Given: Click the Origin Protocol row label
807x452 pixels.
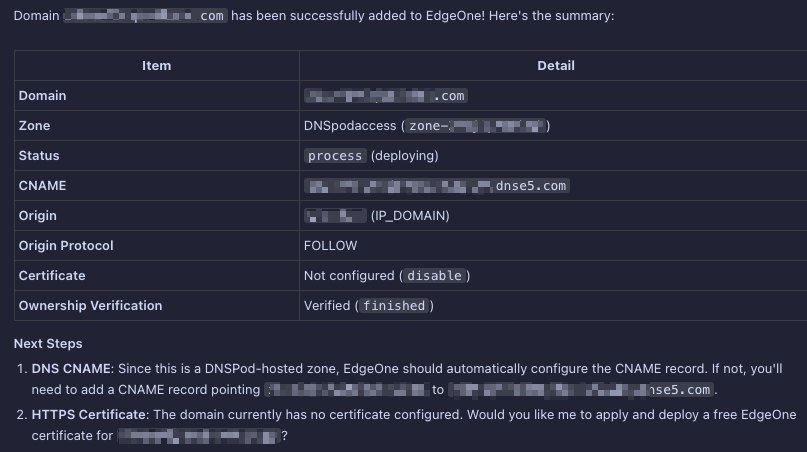Looking at the screenshot, I should click(66, 246).
